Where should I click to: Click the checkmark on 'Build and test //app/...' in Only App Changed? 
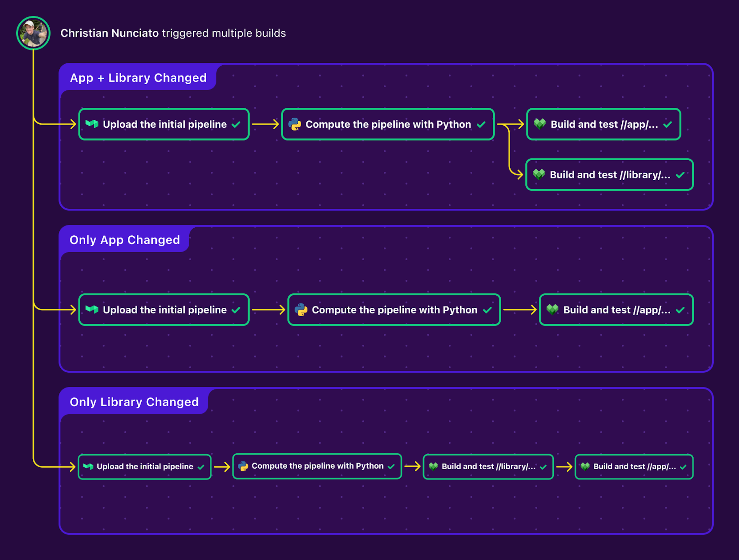click(680, 310)
